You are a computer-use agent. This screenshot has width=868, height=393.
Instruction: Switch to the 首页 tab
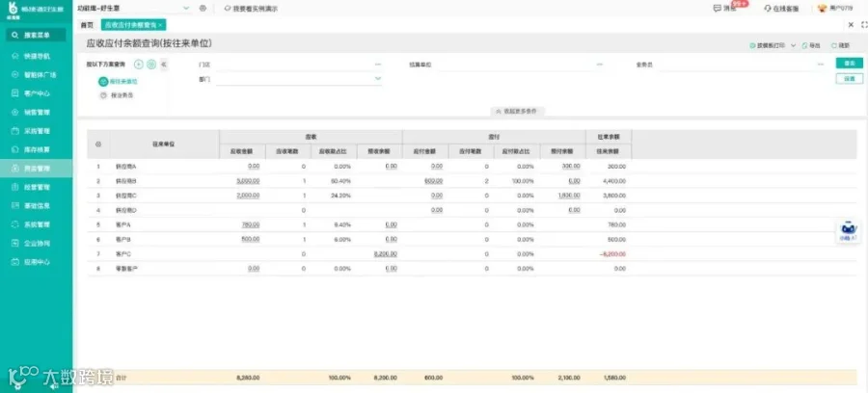(87, 25)
